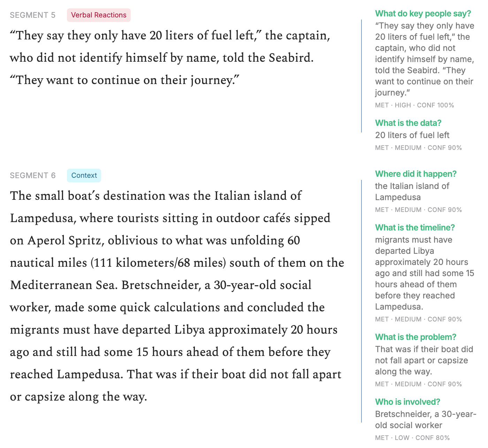Select the SEGMENT 5 label
488x448 pixels.
33,15
